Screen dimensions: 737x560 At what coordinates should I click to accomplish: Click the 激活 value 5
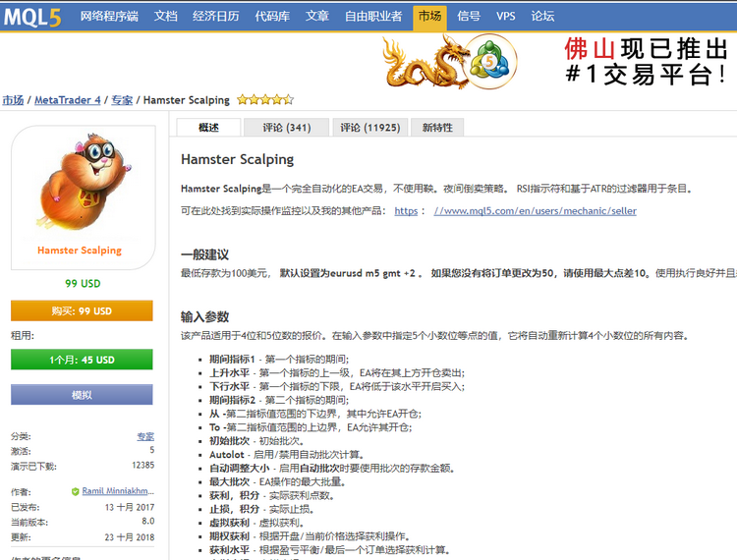pyautogui.click(x=151, y=450)
